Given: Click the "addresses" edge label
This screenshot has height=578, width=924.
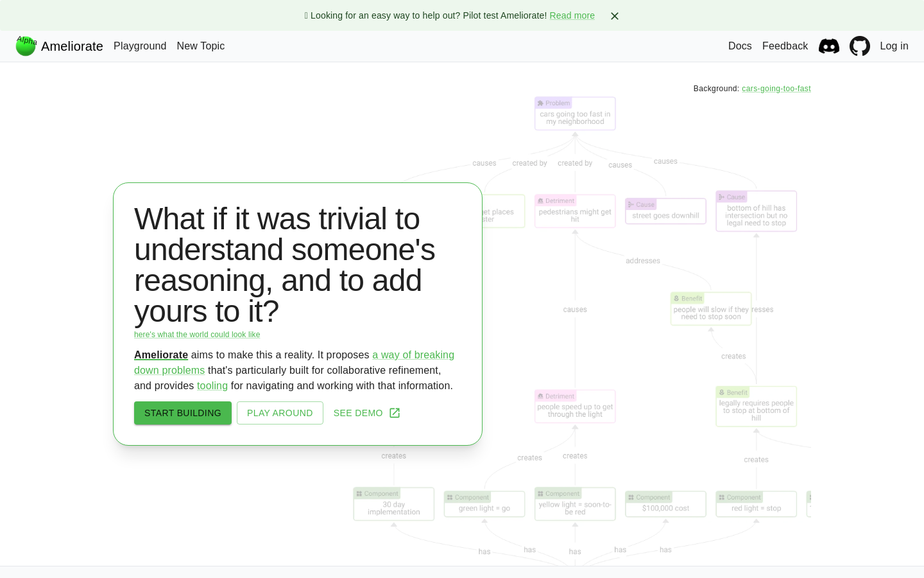Looking at the screenshot, I should pos(643,261).
